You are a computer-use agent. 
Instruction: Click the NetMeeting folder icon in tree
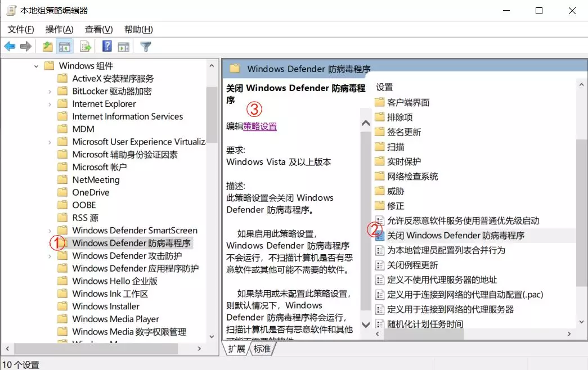(62, 179)
